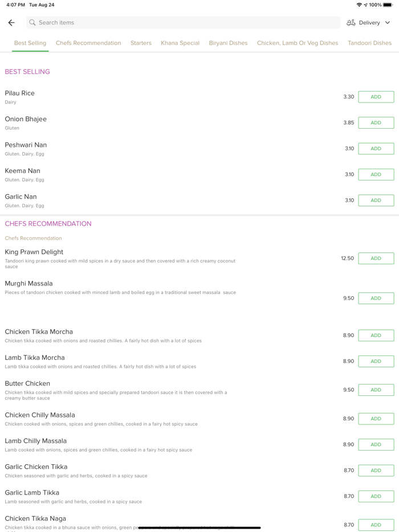The width and height of the screenshot is (399, 532).
Task: Tap the Wi-Fi status icon
Action: click(359, 5)
